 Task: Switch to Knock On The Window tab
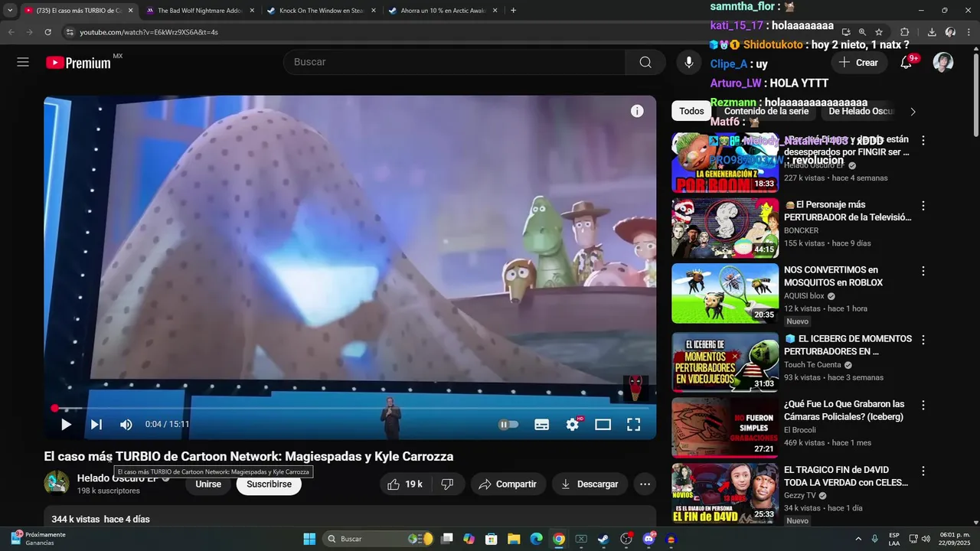320,11
